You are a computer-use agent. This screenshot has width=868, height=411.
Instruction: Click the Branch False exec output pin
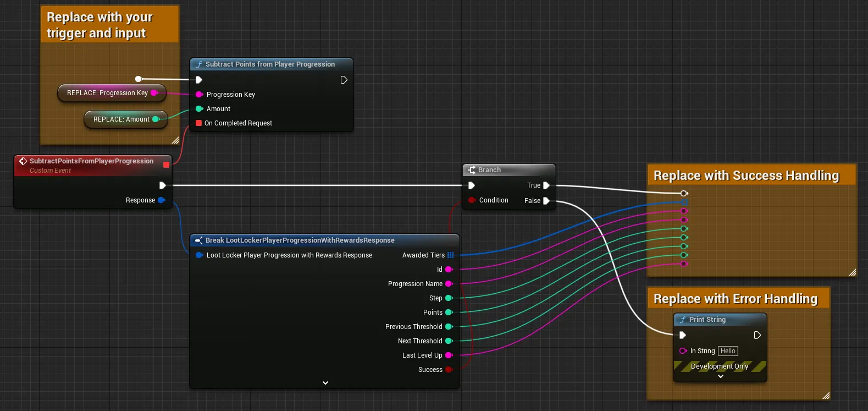point(546,201)
